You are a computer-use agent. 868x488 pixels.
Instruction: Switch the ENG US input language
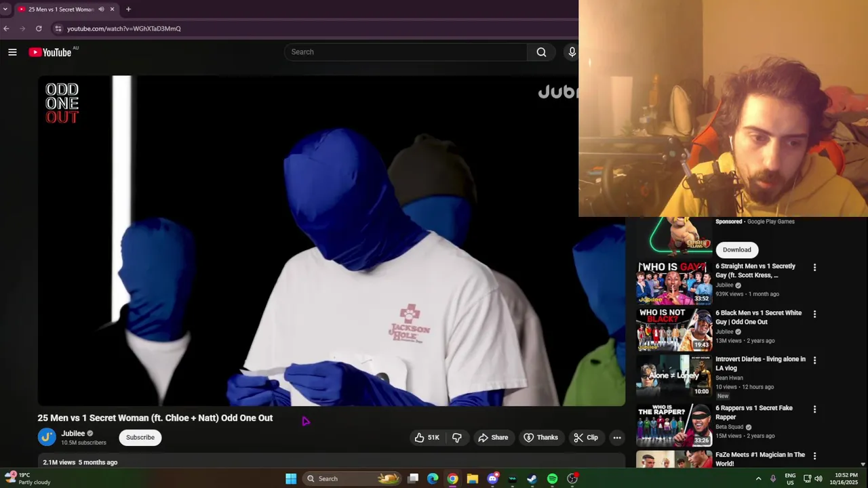point(790,479)
